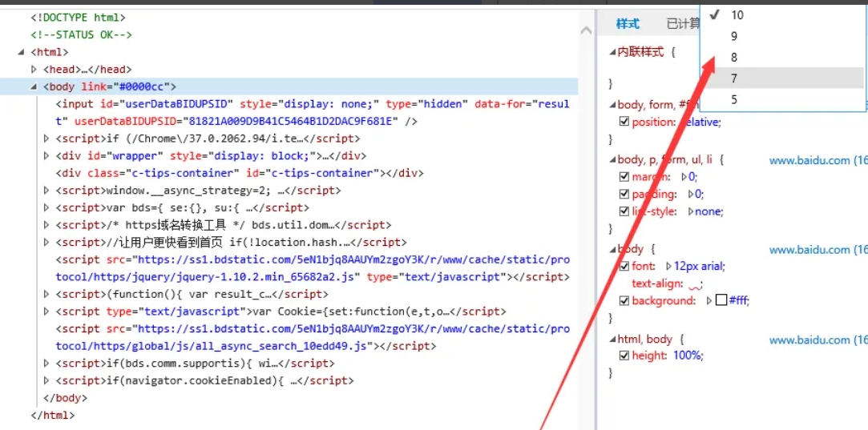Collapse the <body link="#0000cc"> node
Image resolution: width=868 pixels, height=430 pixels.
34,86
